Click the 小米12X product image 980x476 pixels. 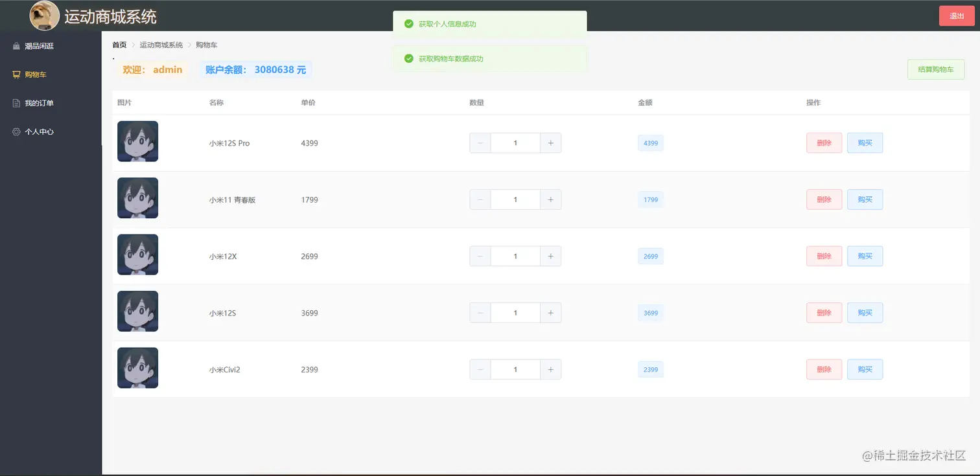pyautogui.click(x=137, y=255)
